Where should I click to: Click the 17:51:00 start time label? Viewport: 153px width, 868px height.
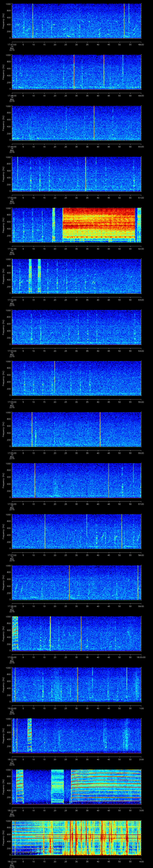tap(12, 249)
